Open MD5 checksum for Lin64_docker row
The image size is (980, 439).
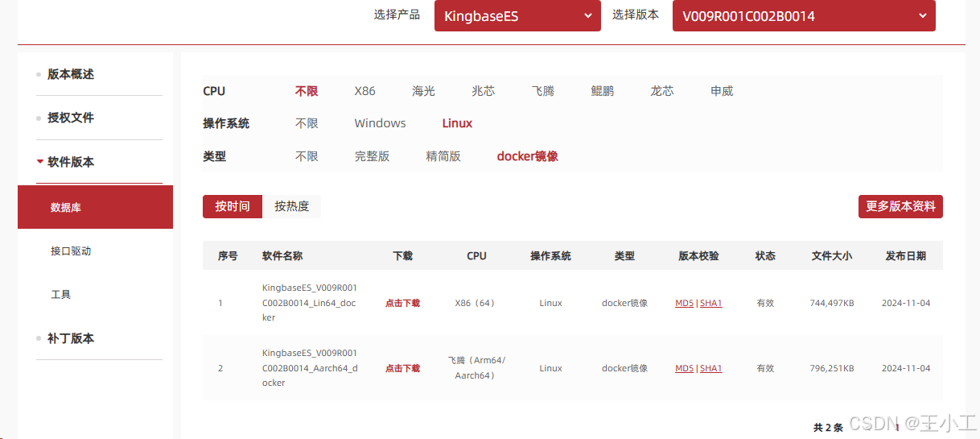(684, 303)
